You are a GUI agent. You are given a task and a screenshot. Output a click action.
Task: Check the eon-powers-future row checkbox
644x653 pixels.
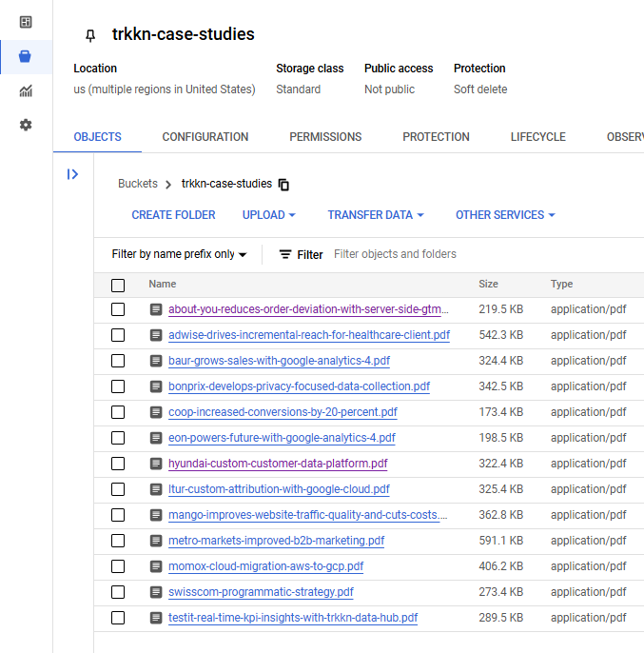tap(118, 438)
